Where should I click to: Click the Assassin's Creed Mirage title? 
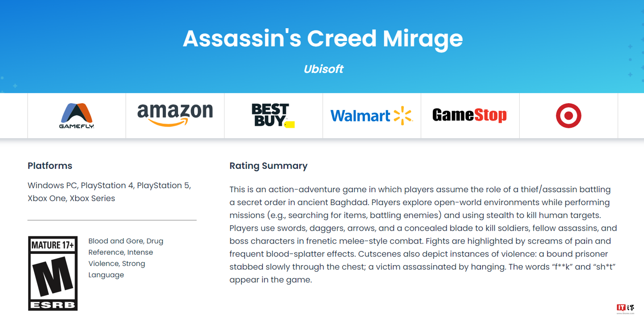click(x=322, y=38)
